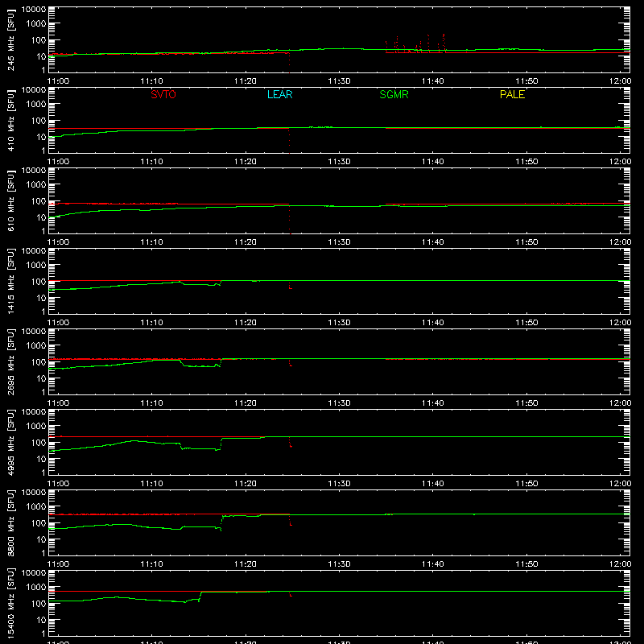This screenshot has height=644, width=644.
Task: Click 11:40 tick under the 8800 MHz plot
Action: coord(432,564)
